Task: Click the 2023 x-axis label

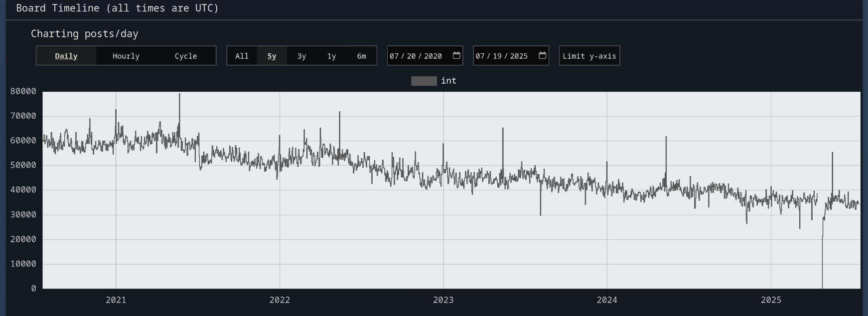Action: pyautogui.click(x=443, y=300)
